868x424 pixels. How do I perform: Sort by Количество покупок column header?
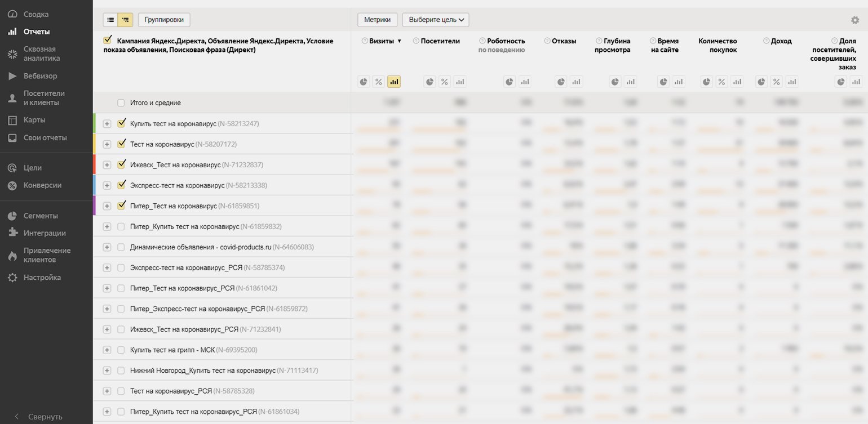pos(718,45)
